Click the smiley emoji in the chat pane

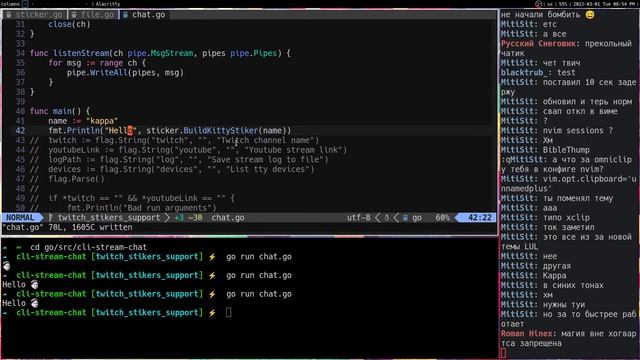click(x=590, y=15)
